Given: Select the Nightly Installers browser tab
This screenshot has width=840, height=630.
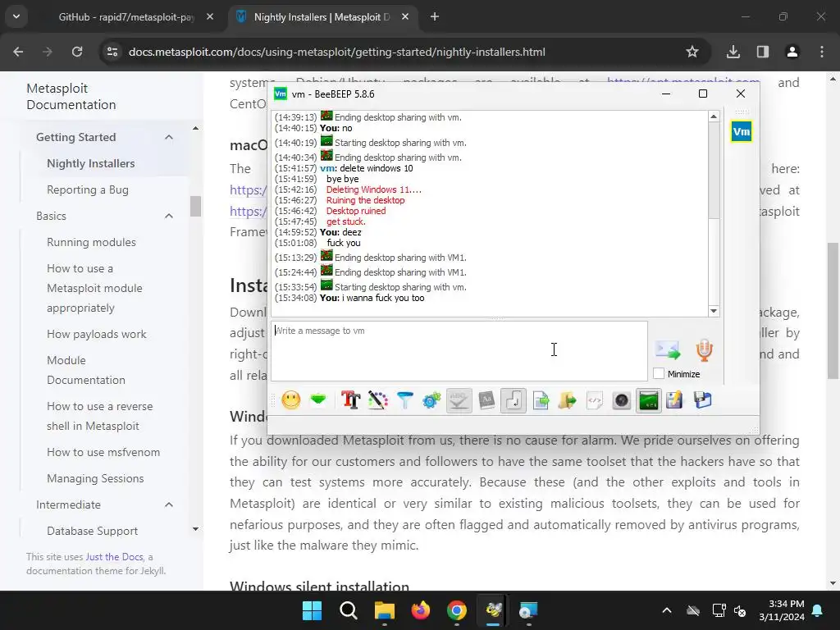Looking at the screenshot, I should pos(322,17).
